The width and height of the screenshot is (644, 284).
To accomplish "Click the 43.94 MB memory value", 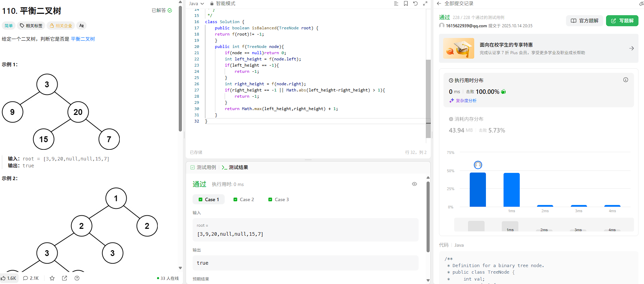I will [461, 130].
